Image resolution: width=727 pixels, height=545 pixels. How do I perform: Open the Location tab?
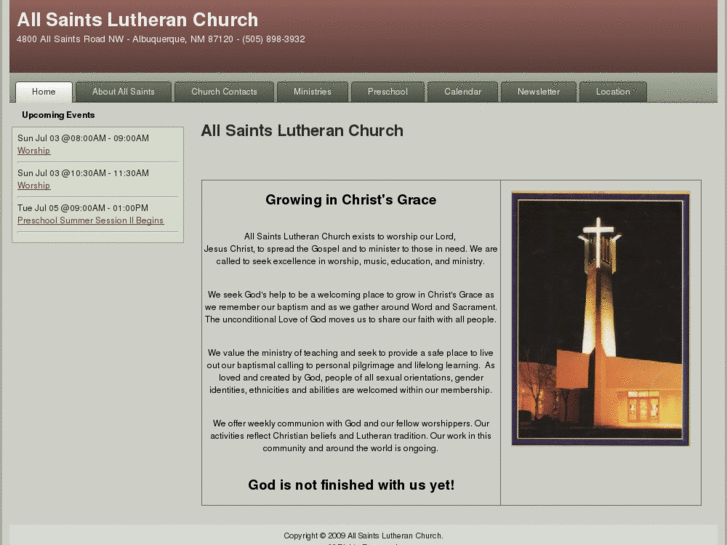pyautogui.click(x=613, y=92)
